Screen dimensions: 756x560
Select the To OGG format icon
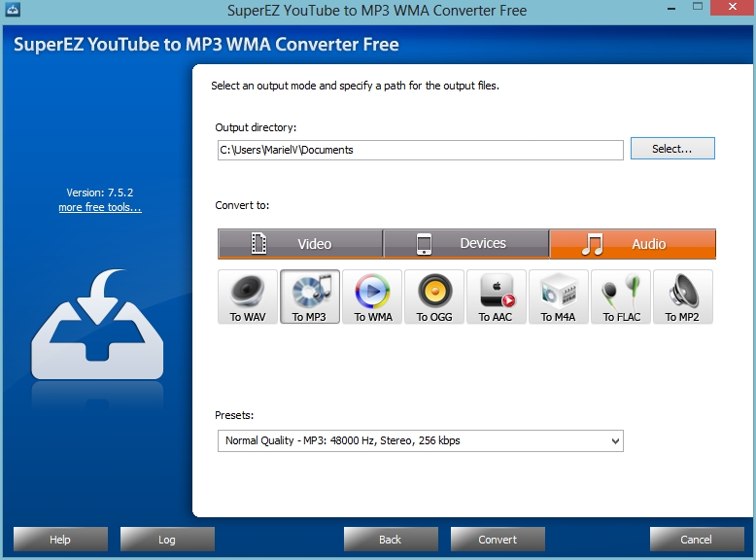click(x=434, y=297)
